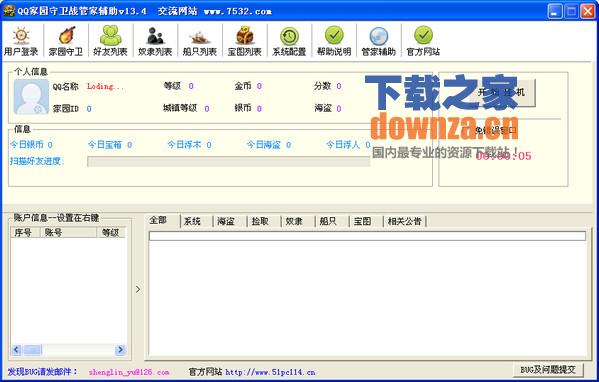Switch to the 奴隶 log tab
Image resolution: width=599 pixels, height=382 pixels.
tap(294, 221)
